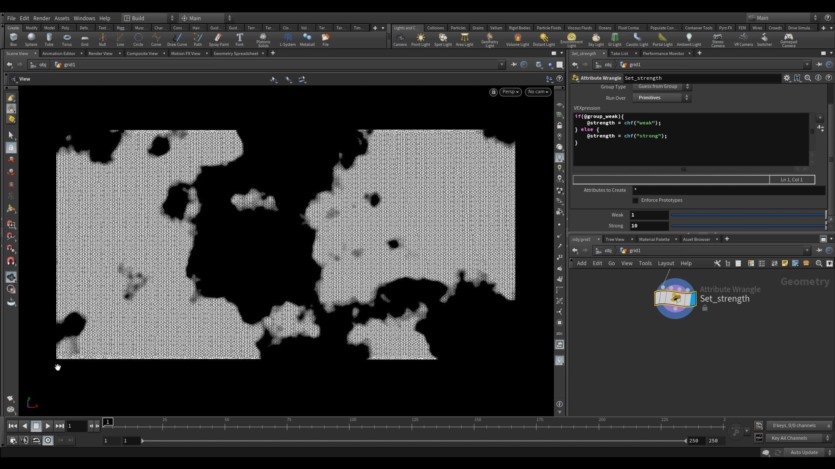Select the Font shelf tool

pyautogui.click(x=240, y=39)
